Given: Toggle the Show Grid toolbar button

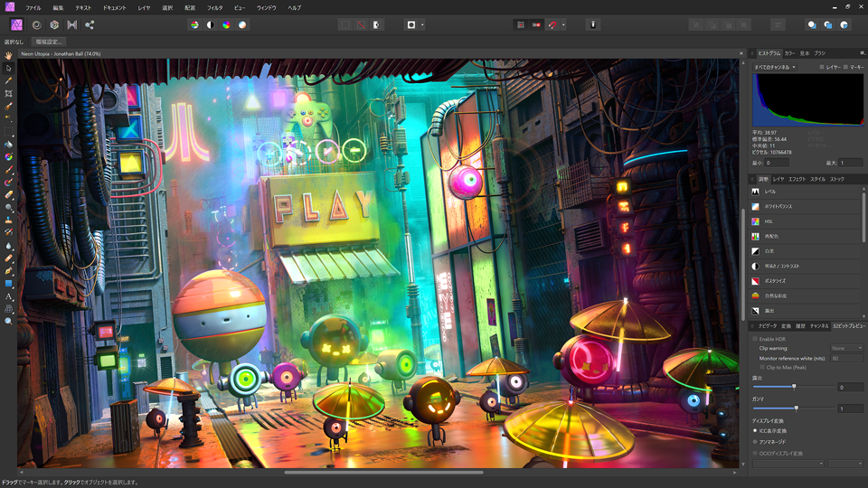Looking at the screenshot, I should pyautogui.click(x=521, y=25).
